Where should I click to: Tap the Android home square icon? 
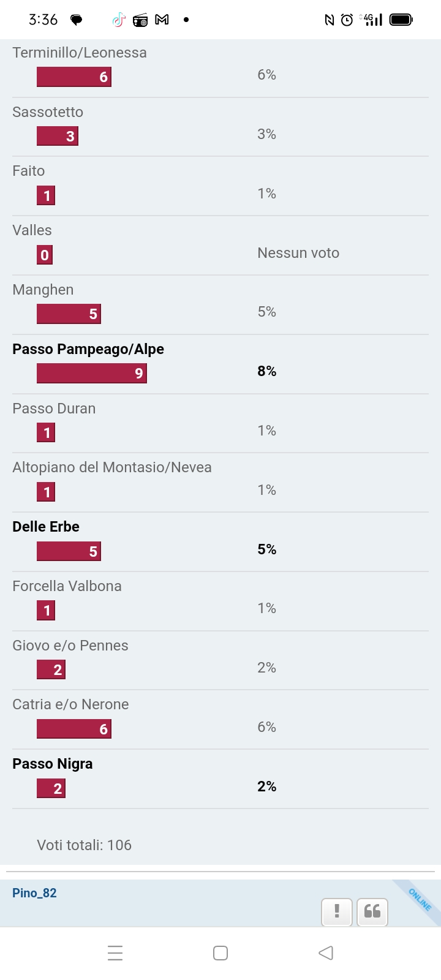[221, 953]
